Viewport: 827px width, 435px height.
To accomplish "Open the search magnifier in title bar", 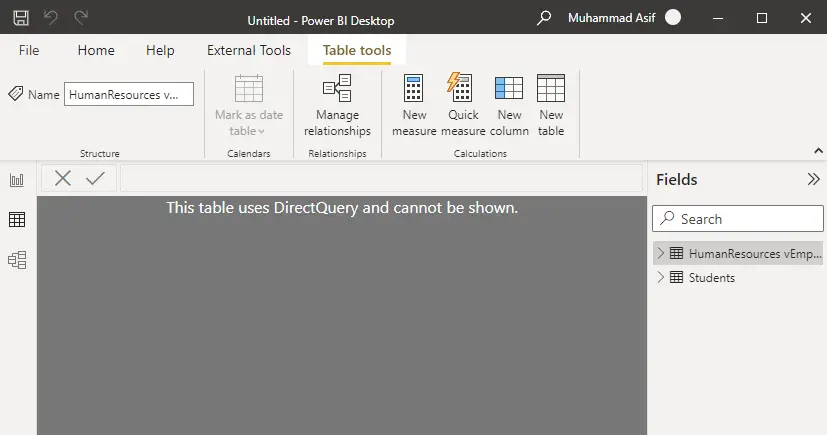I will [544, 18].
